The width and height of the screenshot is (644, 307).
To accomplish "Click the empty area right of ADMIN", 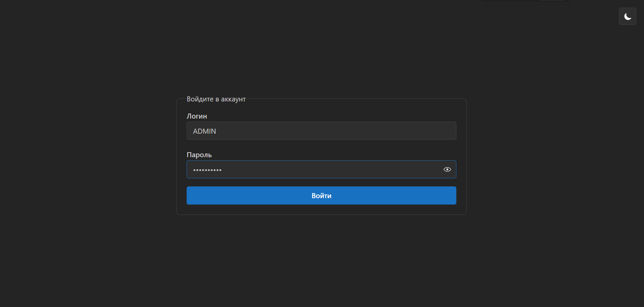I will click(336, 131).
